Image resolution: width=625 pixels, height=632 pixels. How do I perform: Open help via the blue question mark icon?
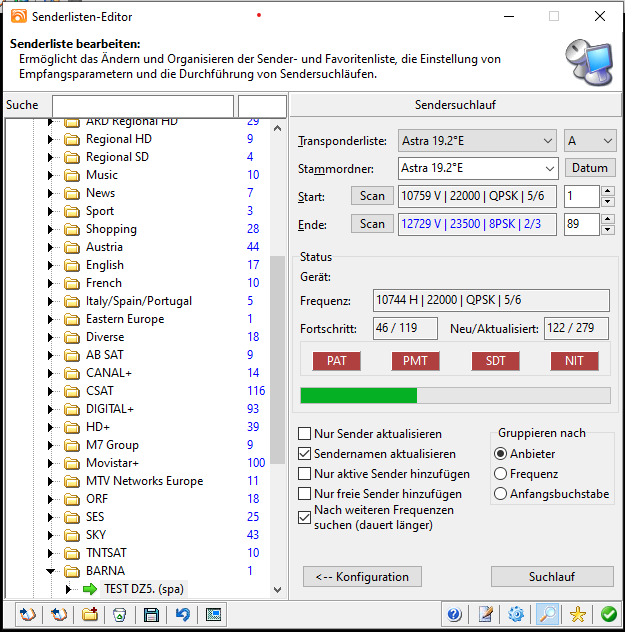(454, 614)
